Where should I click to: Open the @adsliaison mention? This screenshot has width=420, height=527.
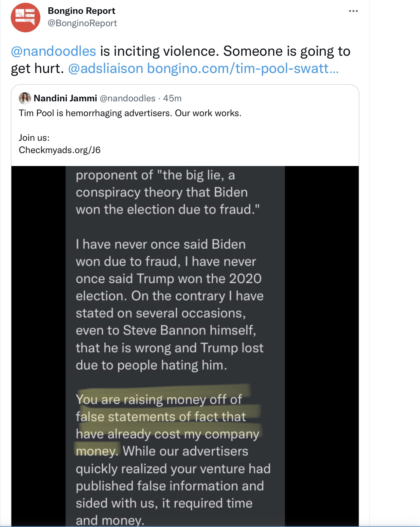tap(106, 68)
